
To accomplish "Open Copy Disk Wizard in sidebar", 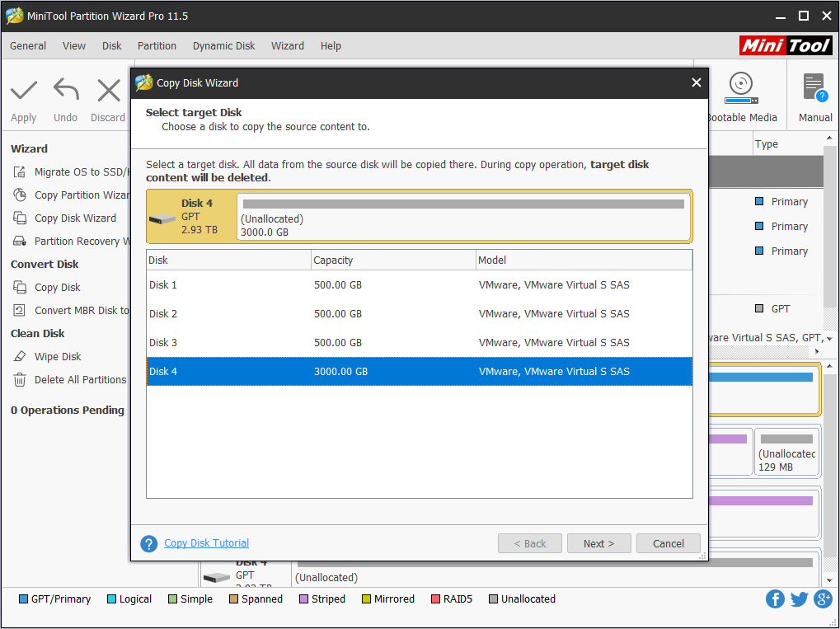I will click(65, 218).
